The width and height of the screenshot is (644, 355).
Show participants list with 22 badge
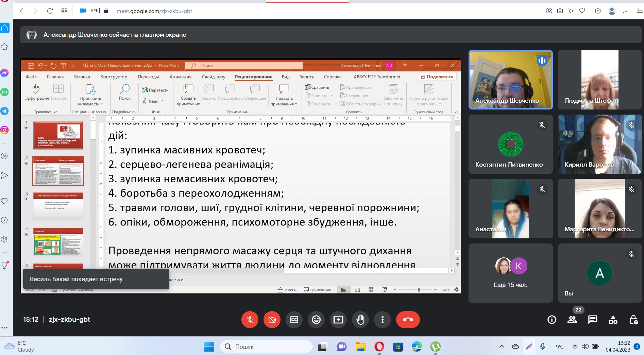(573, 320)
